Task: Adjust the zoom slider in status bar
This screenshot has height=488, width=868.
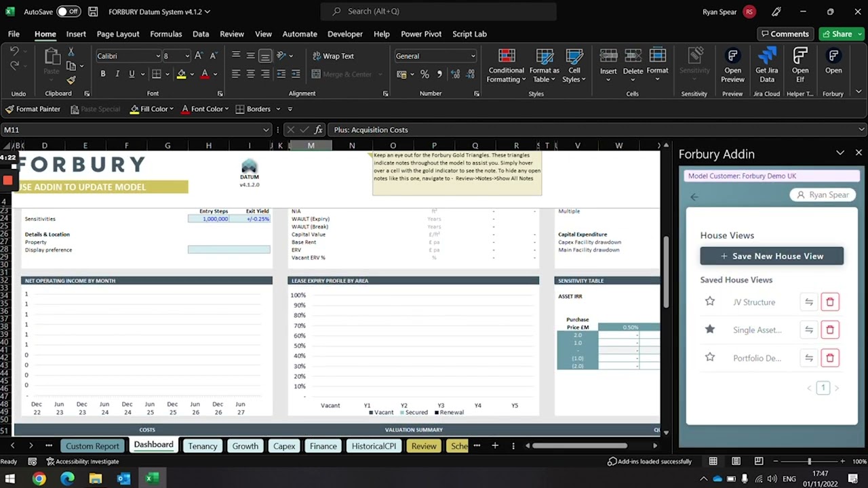Action: point(810,462)
